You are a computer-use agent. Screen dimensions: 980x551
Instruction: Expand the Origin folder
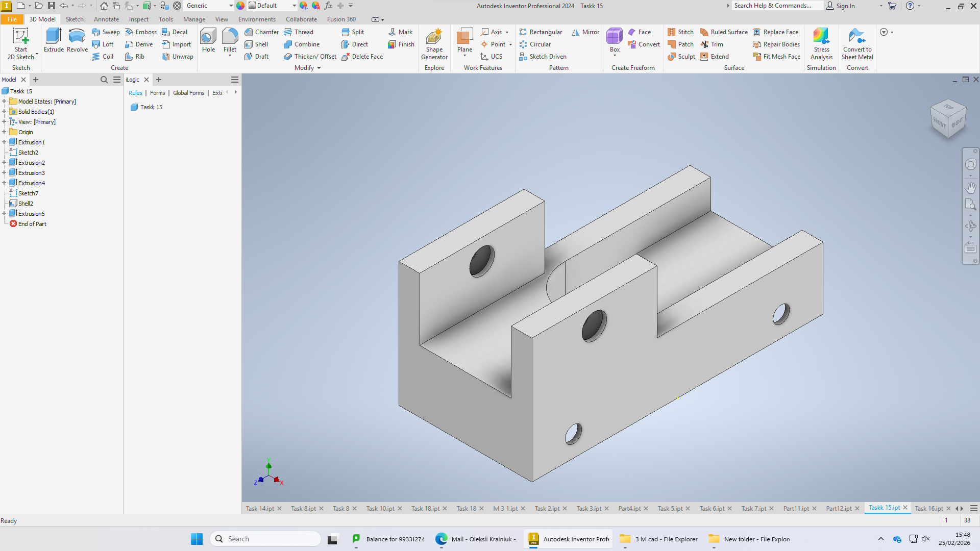[x=4, y=132]
